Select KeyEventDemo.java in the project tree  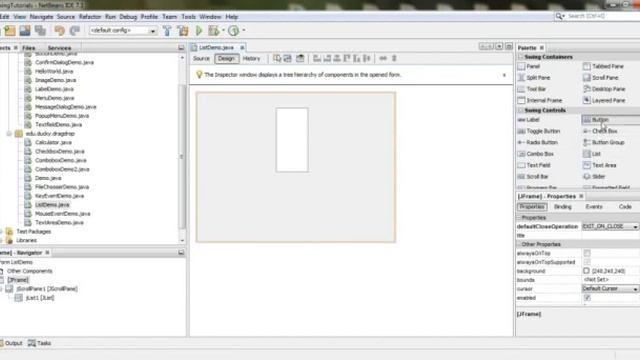[59, 196]
